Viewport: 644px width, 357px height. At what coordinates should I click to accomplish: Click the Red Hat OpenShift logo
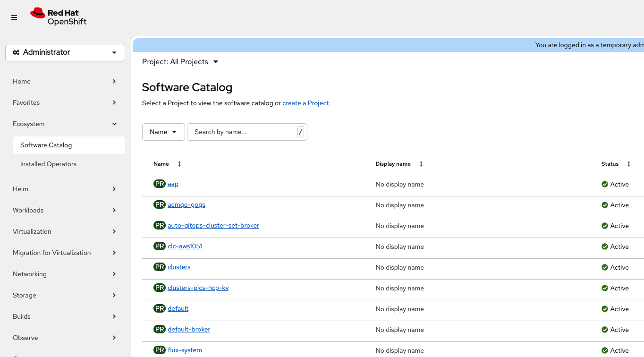59,17
